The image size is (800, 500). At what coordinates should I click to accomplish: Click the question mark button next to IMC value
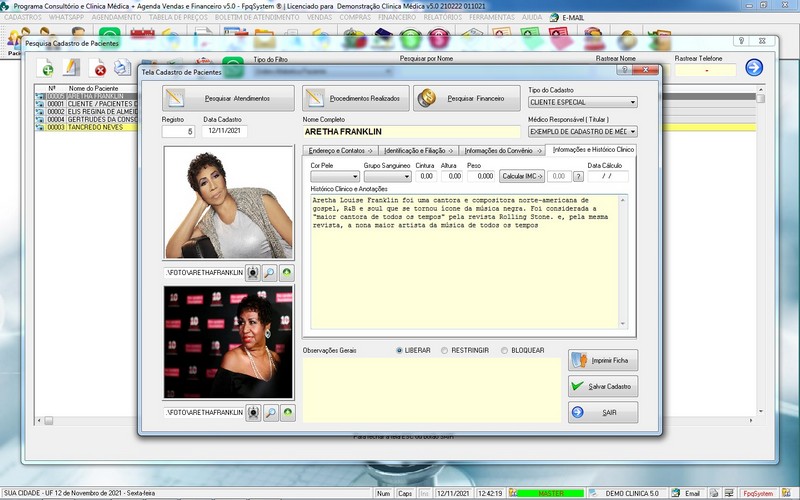coord(578,176)
